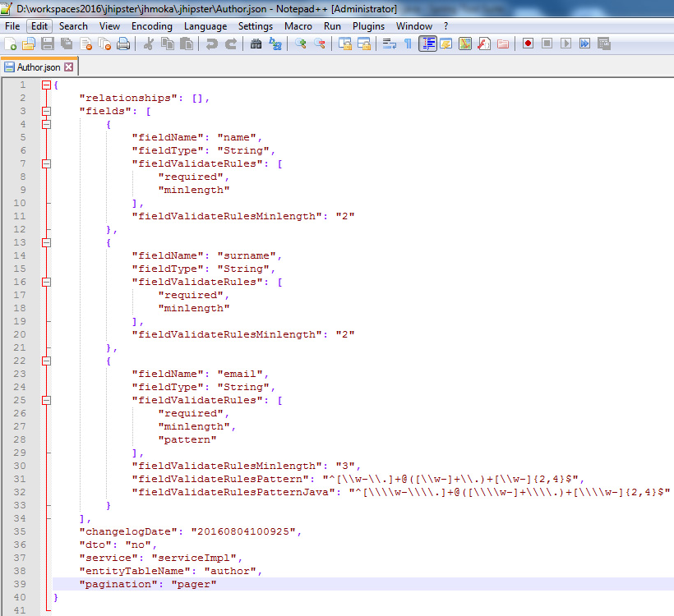Click the Close All documents toolbar icon
This screenshot has width=674, height=616.
click(104, 44)
